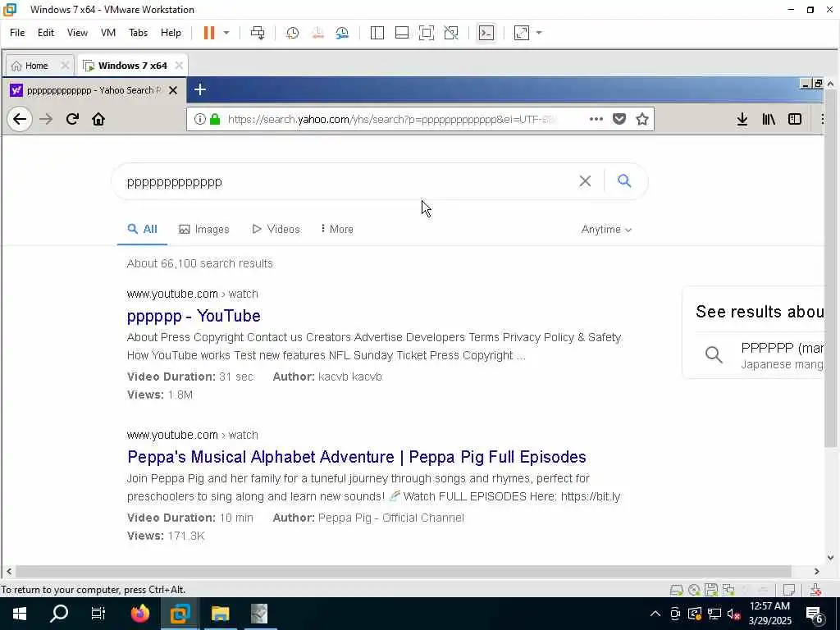Screen dimensions: 840x630
Task: Click the horizontal scrollbar at the page bottom
Action: [x=403, y=571]
